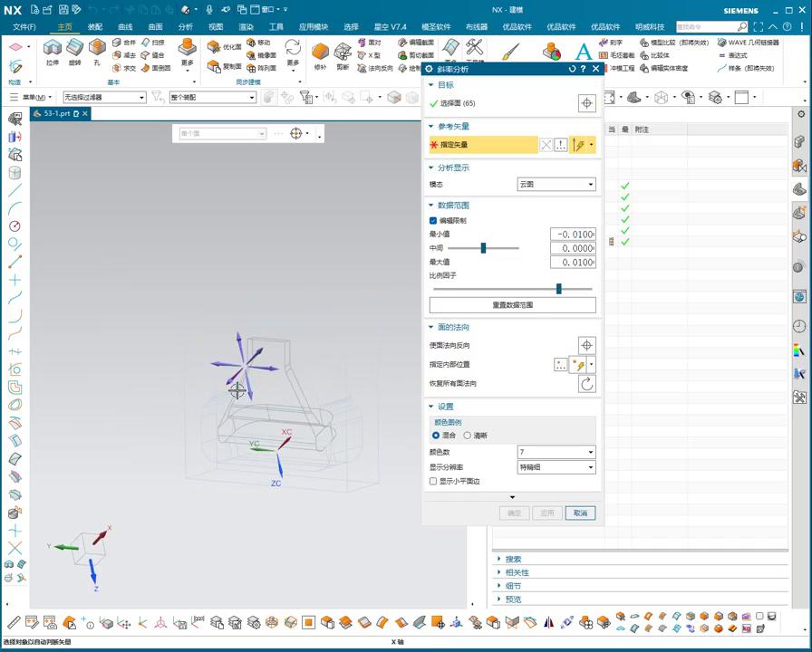
Task: Click the reset icon in dialog title bar
Action: pos(572,69)
